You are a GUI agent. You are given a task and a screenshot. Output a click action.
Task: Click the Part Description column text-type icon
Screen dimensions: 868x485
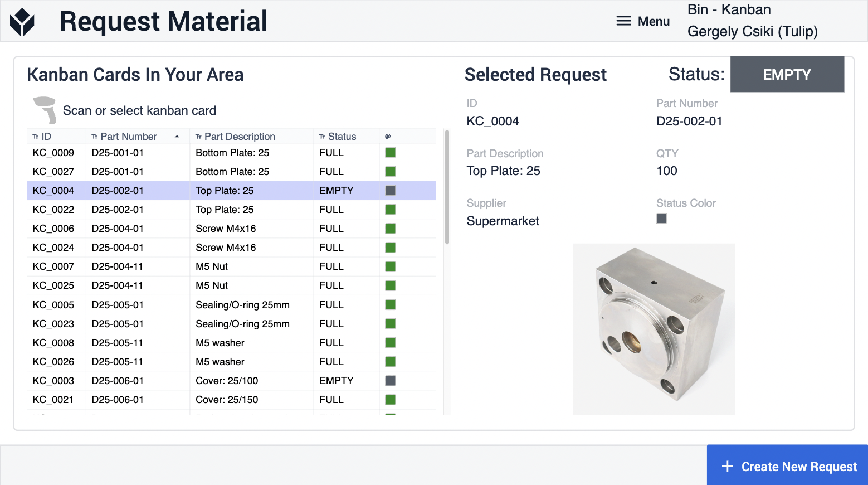pos(198,137)
